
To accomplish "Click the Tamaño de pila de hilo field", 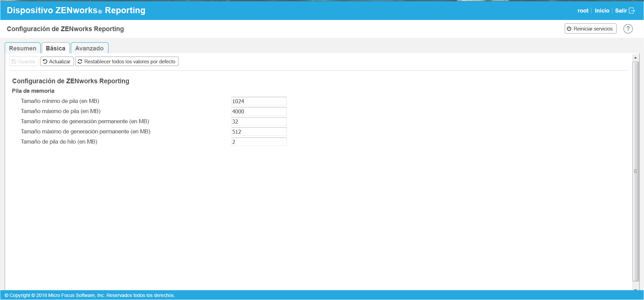I will 259,142.
